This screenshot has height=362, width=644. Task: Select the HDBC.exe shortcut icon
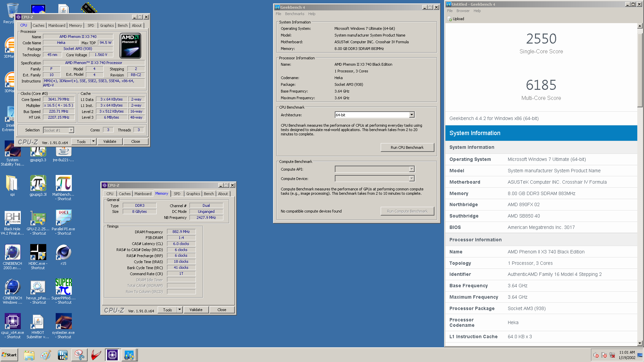(x=38, y=257)
